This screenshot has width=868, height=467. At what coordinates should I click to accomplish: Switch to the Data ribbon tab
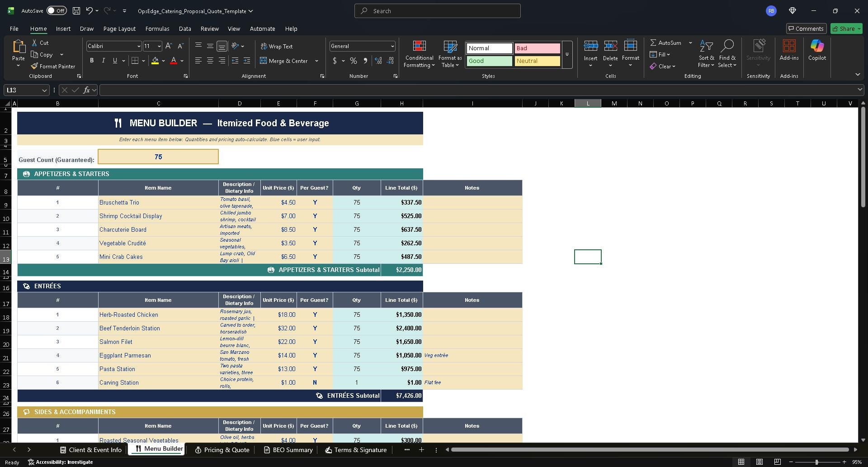(x=184, y=29)
